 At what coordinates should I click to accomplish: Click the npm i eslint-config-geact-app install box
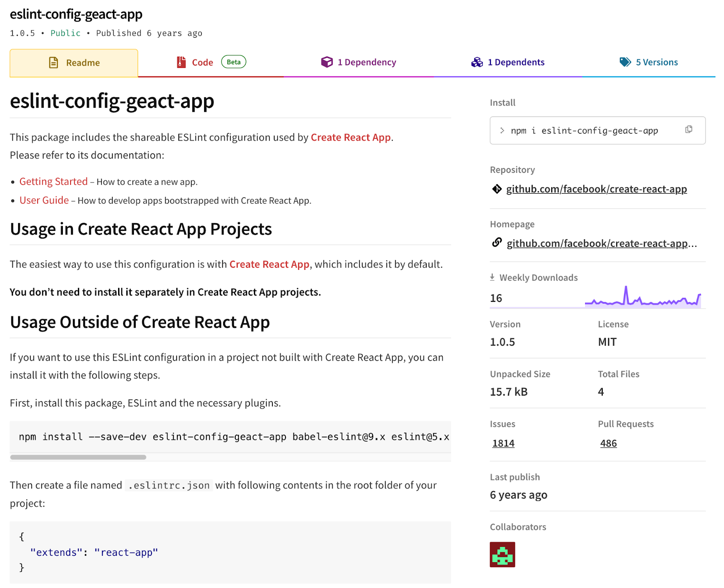(597, 130)
